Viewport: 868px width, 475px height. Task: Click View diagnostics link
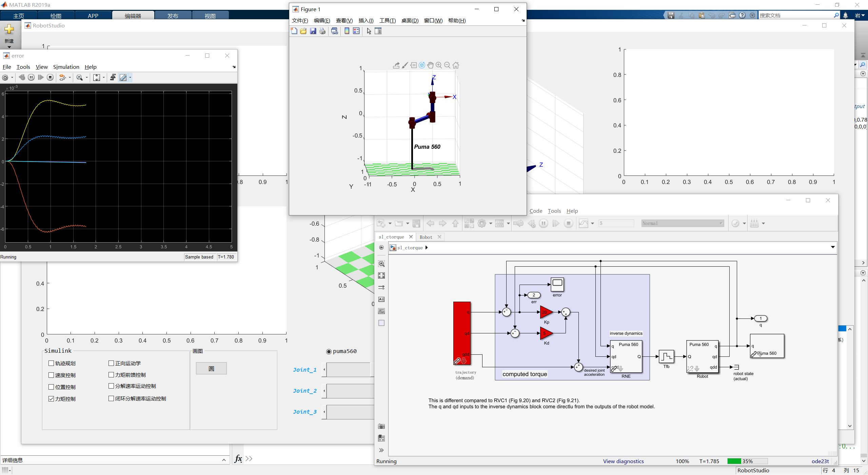pos(623,461)
